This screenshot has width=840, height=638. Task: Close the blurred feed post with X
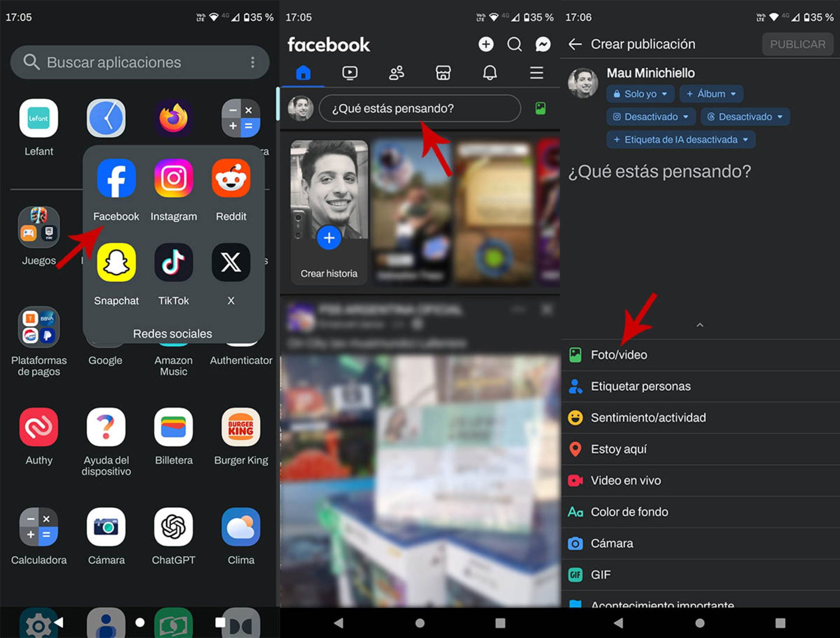point(547,309)
